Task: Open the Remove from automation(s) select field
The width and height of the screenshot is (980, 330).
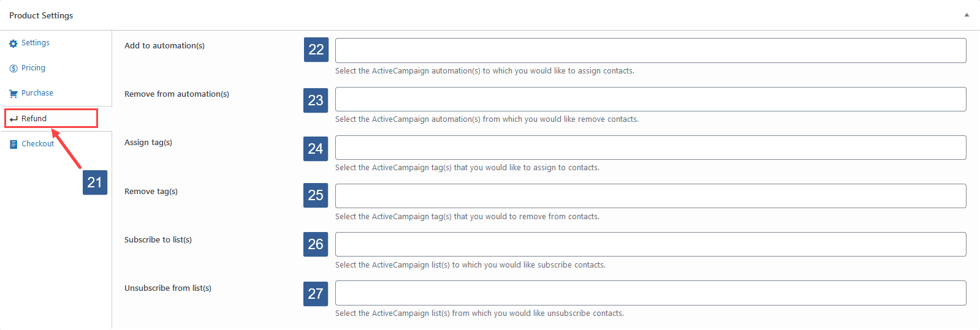Action: (x=650, y=99)
